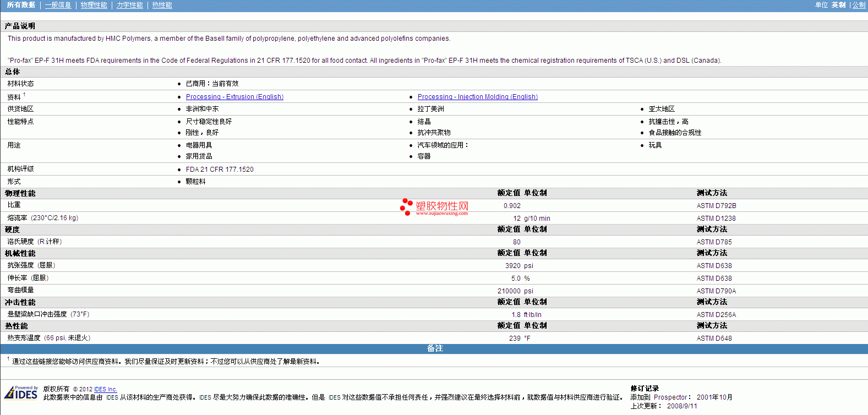Click the ASTM D1238 test method
Viewport: 868px width, 415px height.
716,219
